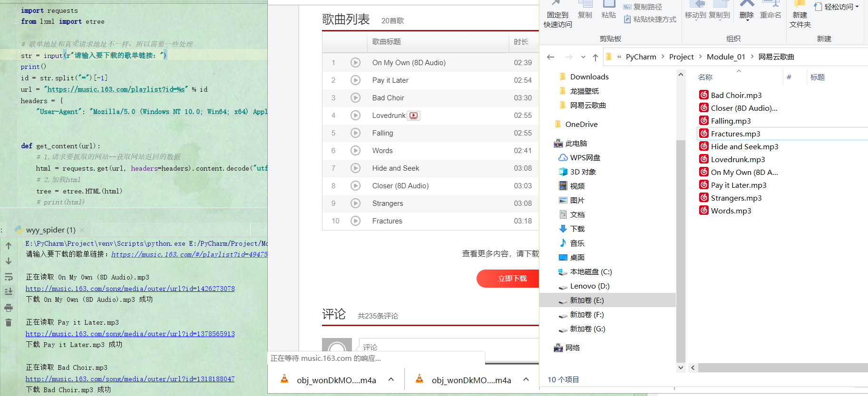868x396 pixels.
Task: Select 本地磁盘 (C:) in navigation pane
Action: [591, 272]
